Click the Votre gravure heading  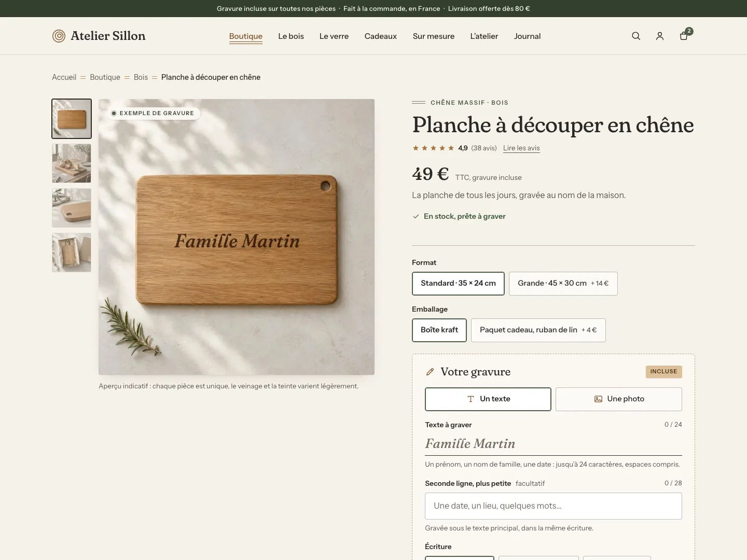476,372
